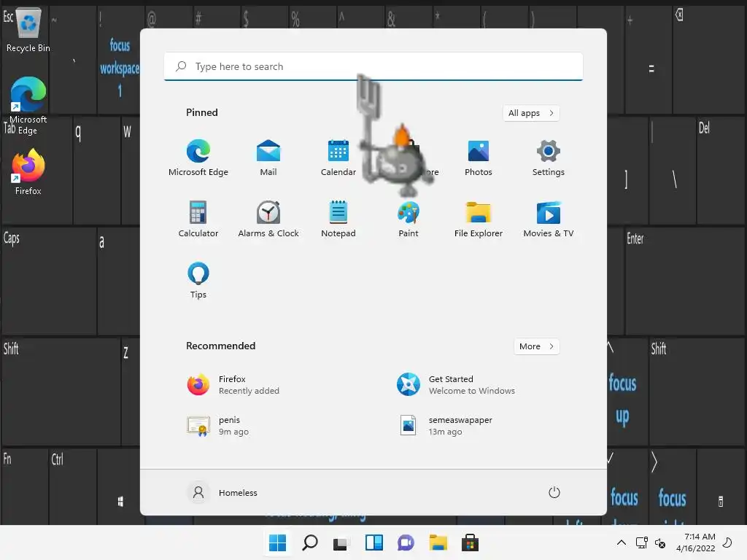Open Microsoft Store from the taskbar
Image resolution: width=747 pixels, height=560 pixels.
pos(470,542)
